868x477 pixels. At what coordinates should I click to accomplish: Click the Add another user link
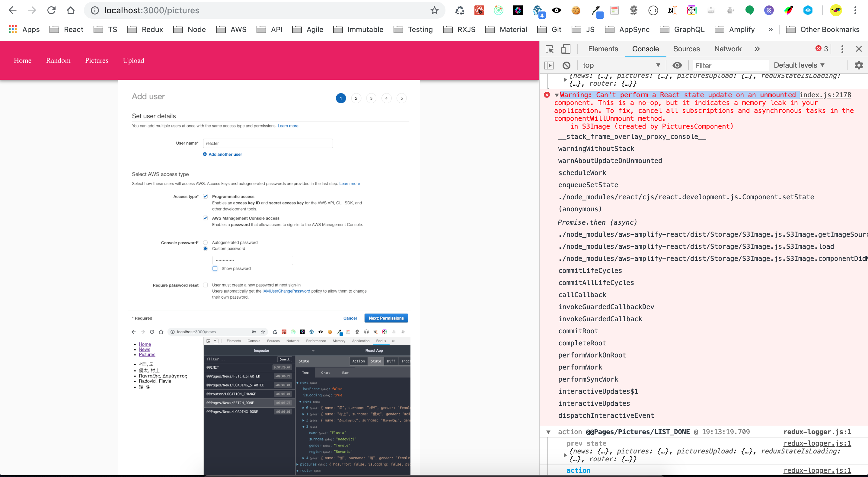pyautogui.click(x=225, y=154)
